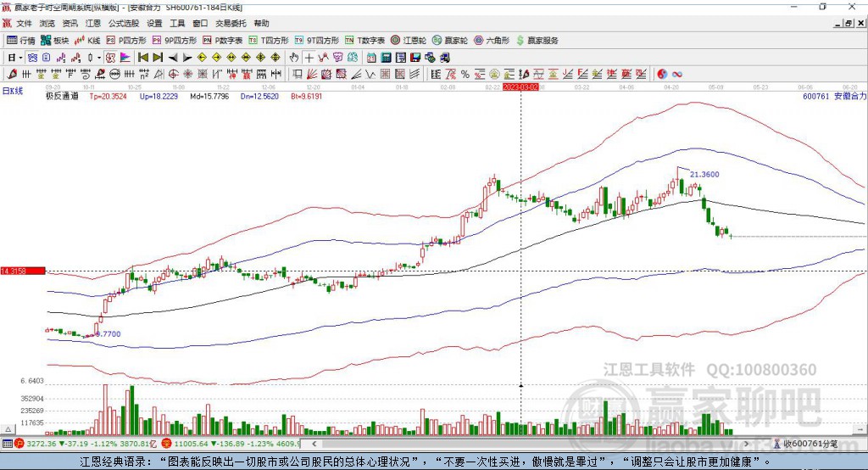Open the candlestick style dropdown arrow

[x=99, y=58]
